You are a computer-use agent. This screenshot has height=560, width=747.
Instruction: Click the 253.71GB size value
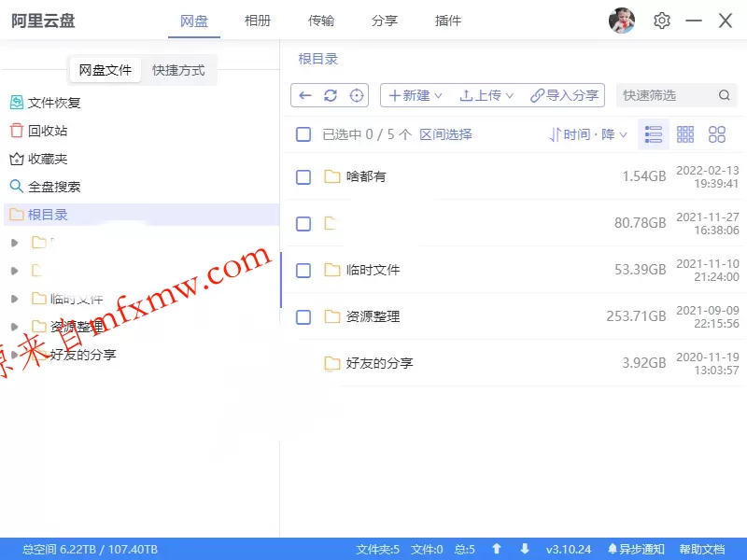tap(636, 316)
